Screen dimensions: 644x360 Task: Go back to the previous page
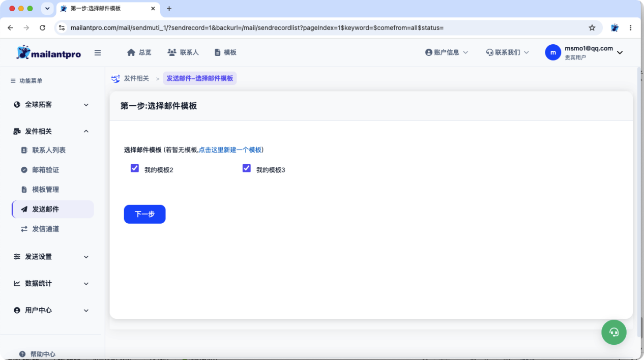coord(11,28)
